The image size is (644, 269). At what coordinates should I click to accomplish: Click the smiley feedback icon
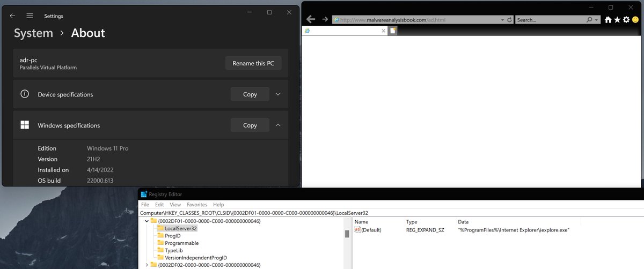coord(635,20)
